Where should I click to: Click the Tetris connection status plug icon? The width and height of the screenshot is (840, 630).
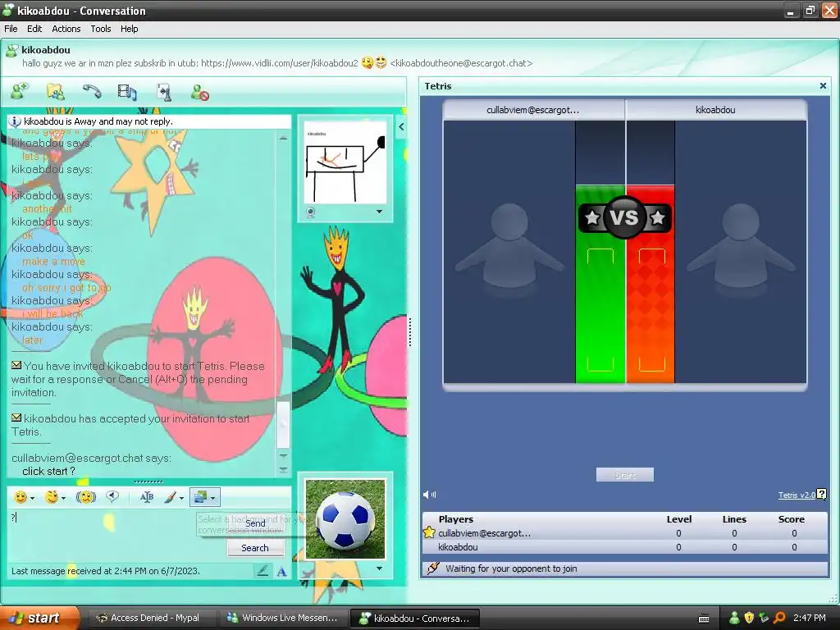tap(433, 568)
